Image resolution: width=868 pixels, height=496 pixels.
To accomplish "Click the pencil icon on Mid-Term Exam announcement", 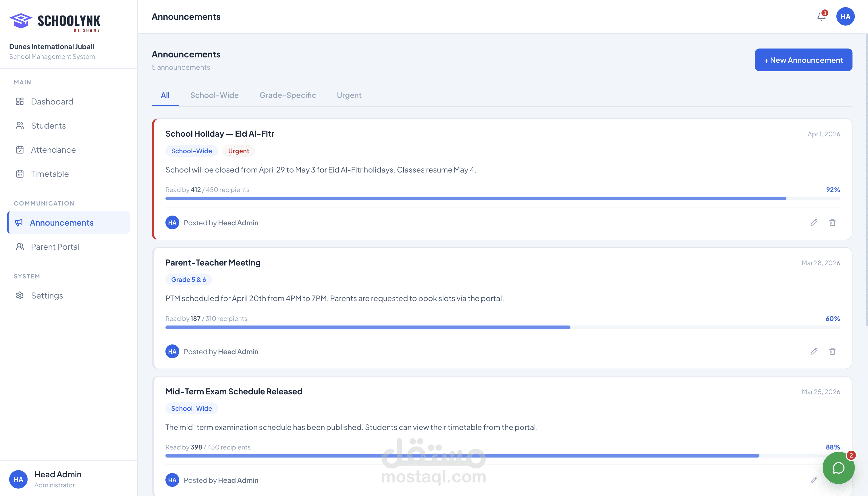I will tap(814, 480).
